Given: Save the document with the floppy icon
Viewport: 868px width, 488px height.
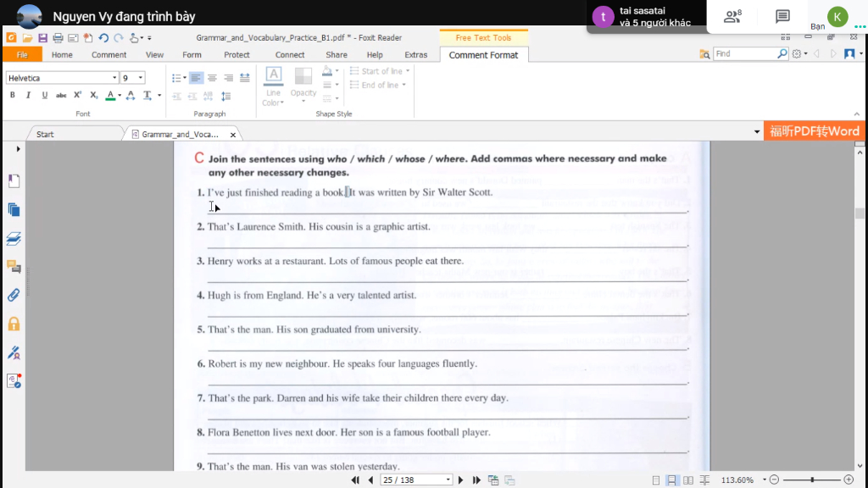Looking at the screenshot, I should coord(42,37).
